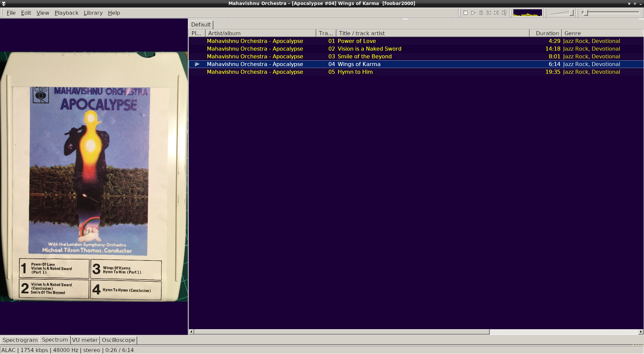Viewport: 644px width, 354px height.
Task: Click the now-playing arrow indicator
Action: click(x=197, y=64)
